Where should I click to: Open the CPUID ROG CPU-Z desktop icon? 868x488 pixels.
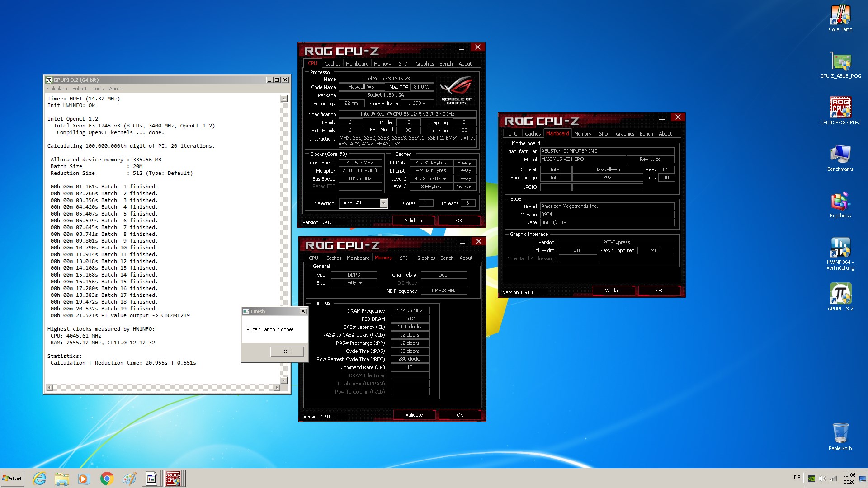click(x=840, y=111)
